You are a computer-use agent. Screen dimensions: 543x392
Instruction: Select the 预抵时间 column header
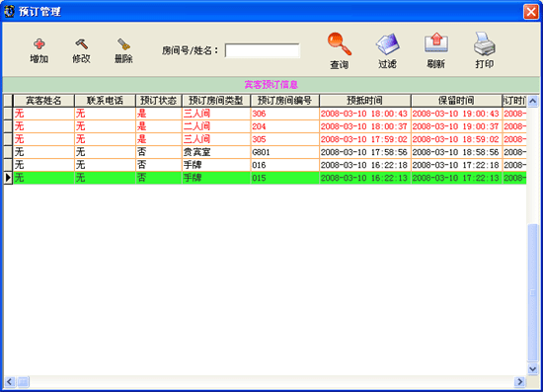(365, 101)
